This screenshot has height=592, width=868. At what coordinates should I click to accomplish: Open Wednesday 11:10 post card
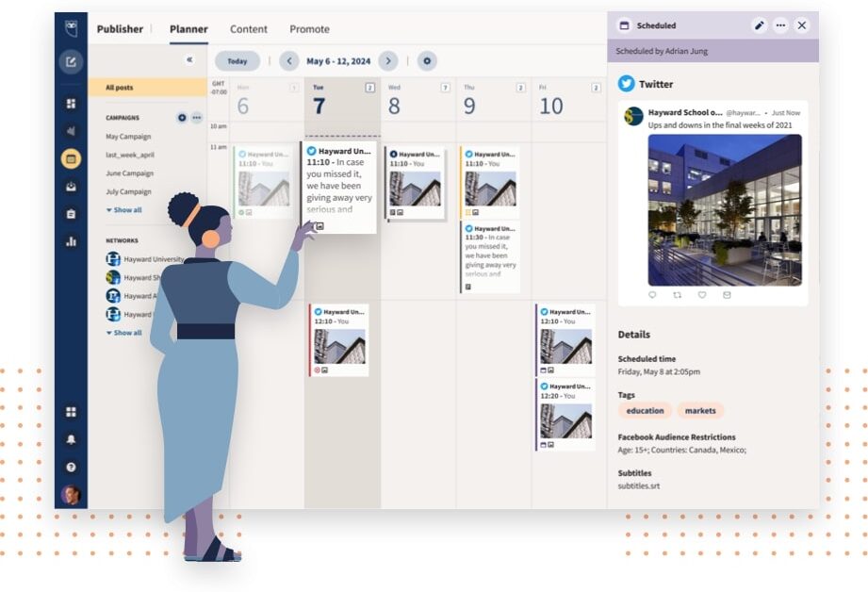point(415,182)
